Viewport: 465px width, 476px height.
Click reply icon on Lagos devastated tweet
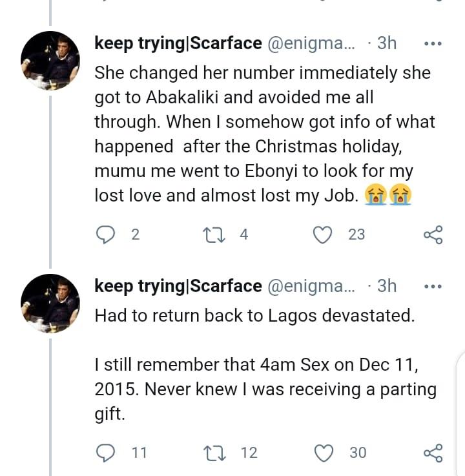105,453
